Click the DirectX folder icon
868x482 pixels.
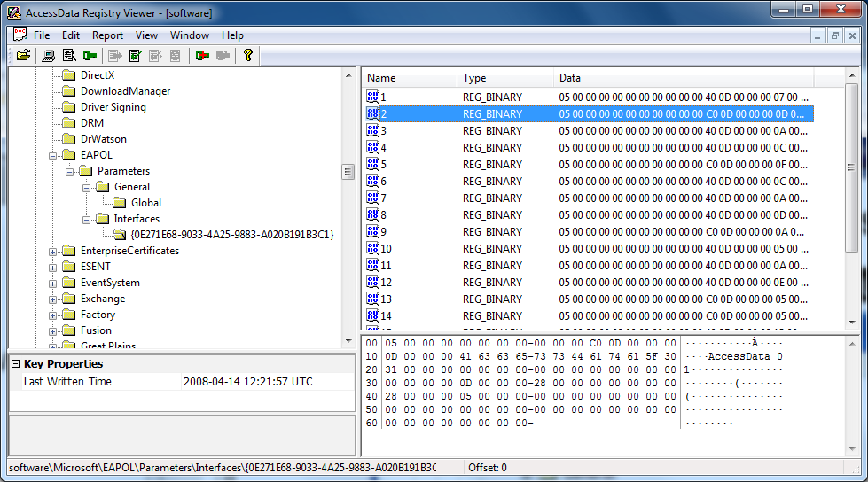pyautogui.click(x=68, y=75)
